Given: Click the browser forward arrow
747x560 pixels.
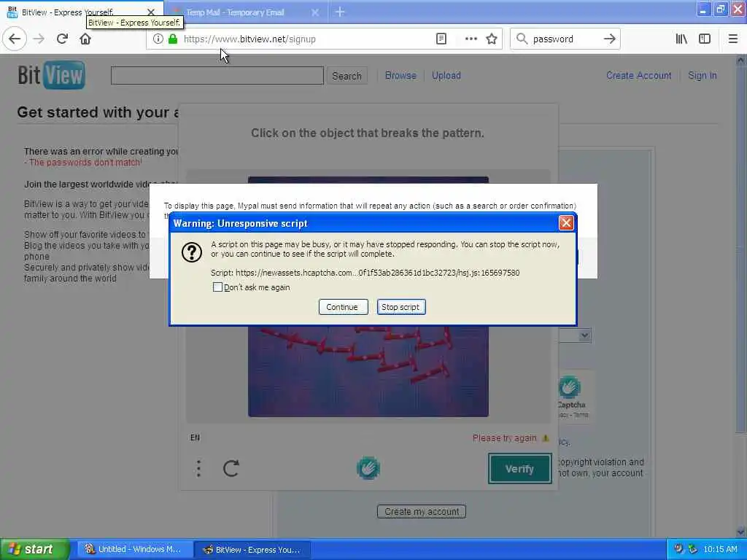Looking at the screenshot, I should point(39,39).
